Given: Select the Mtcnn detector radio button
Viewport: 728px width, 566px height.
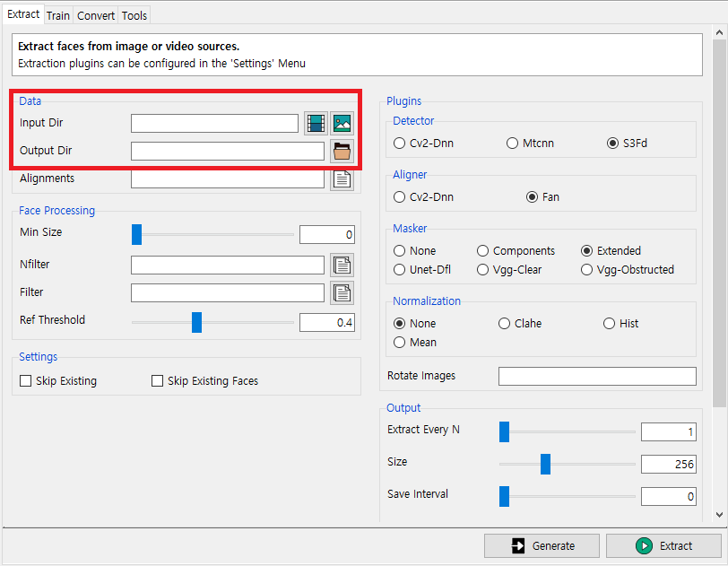Looking at the screenshot, I should click(x=512, y=144).
